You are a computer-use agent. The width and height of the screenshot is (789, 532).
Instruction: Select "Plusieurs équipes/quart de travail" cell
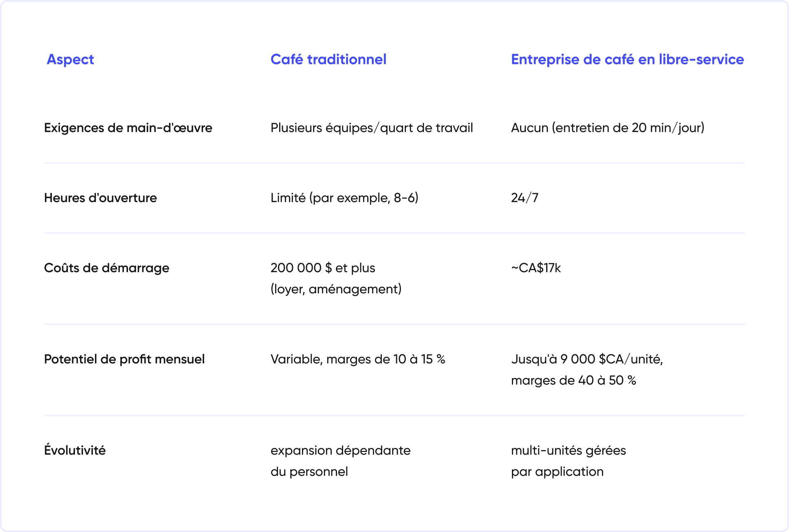click(x=371, y=128)
